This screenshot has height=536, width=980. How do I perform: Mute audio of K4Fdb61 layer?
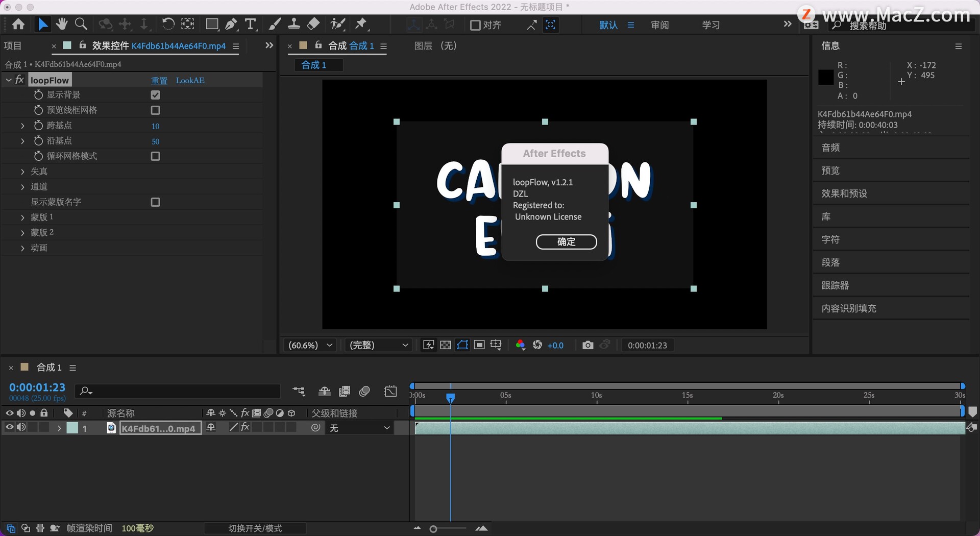[21, 428]
